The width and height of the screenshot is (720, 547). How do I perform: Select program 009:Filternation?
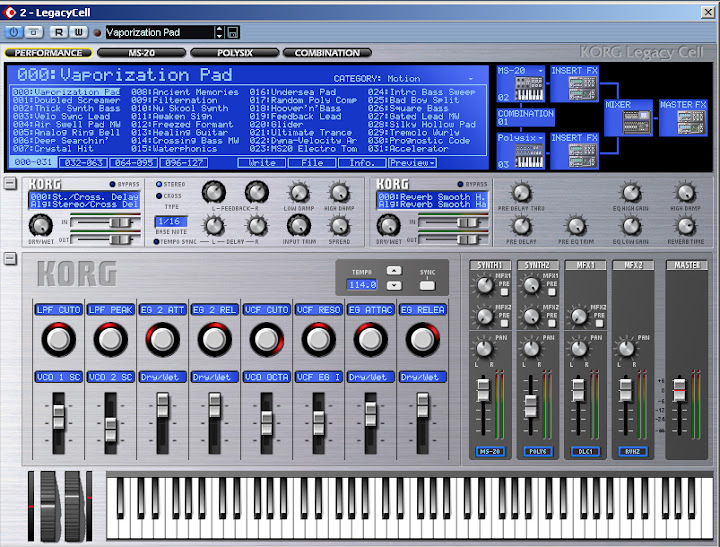pos(174,100)
